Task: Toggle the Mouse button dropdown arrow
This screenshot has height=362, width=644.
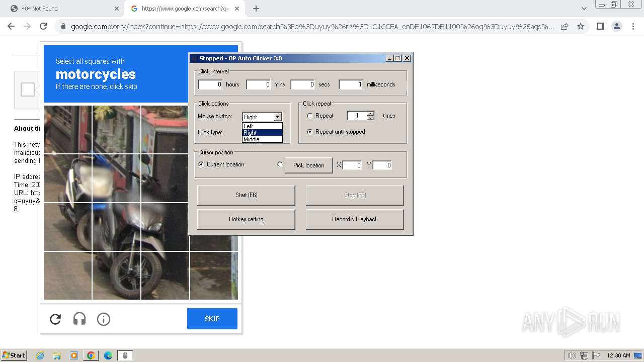Action: 277,117
